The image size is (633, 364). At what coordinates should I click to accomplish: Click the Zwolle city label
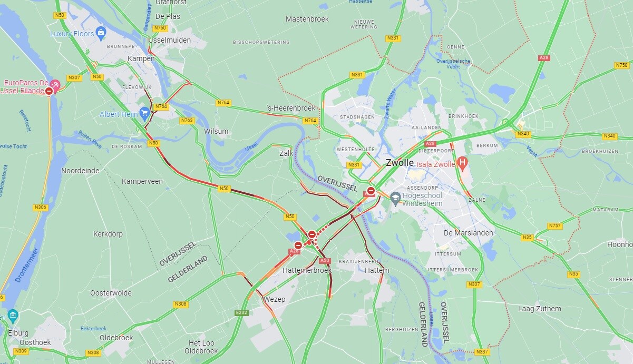[x=400, y=162]
